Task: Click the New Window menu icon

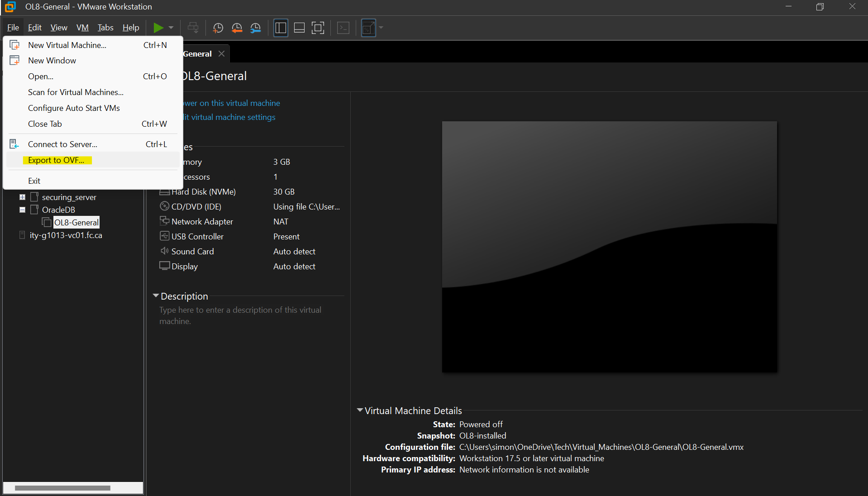Action: click(x=14, y=60)
